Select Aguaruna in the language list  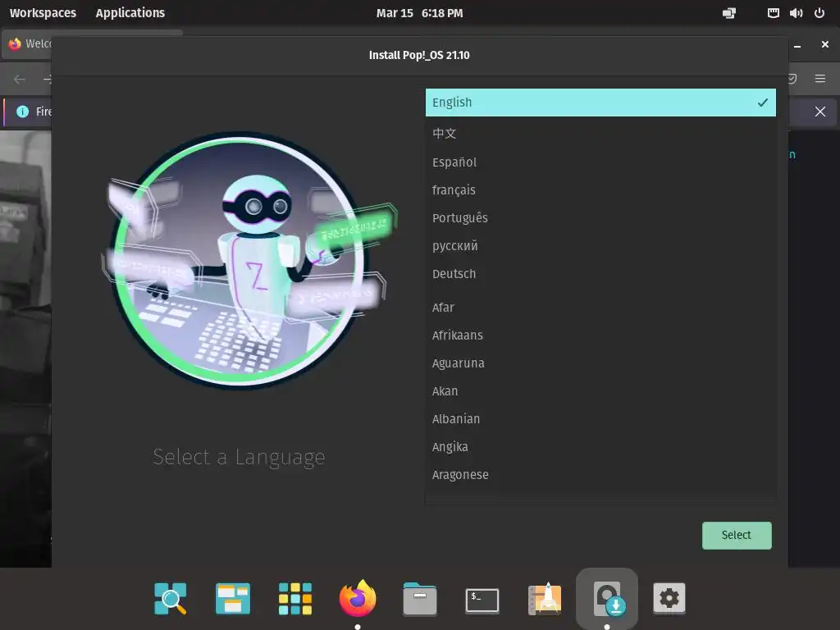point(600,363)
